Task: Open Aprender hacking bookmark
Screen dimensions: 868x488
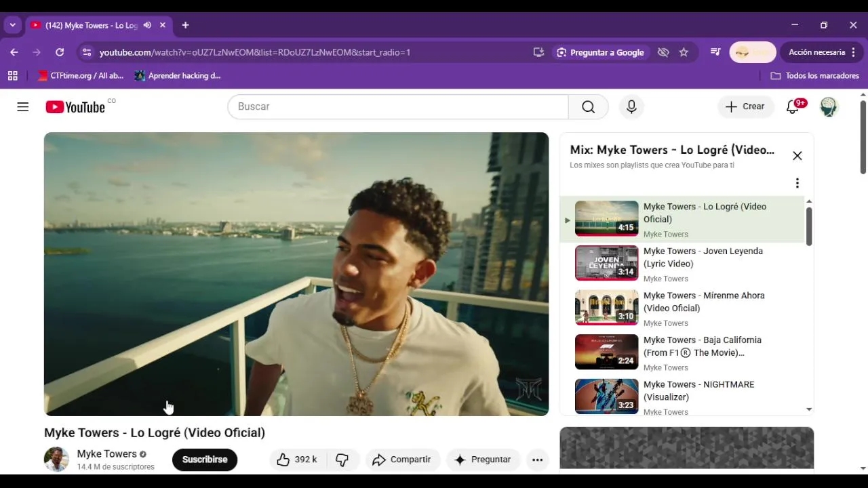Action: (178, 76)
